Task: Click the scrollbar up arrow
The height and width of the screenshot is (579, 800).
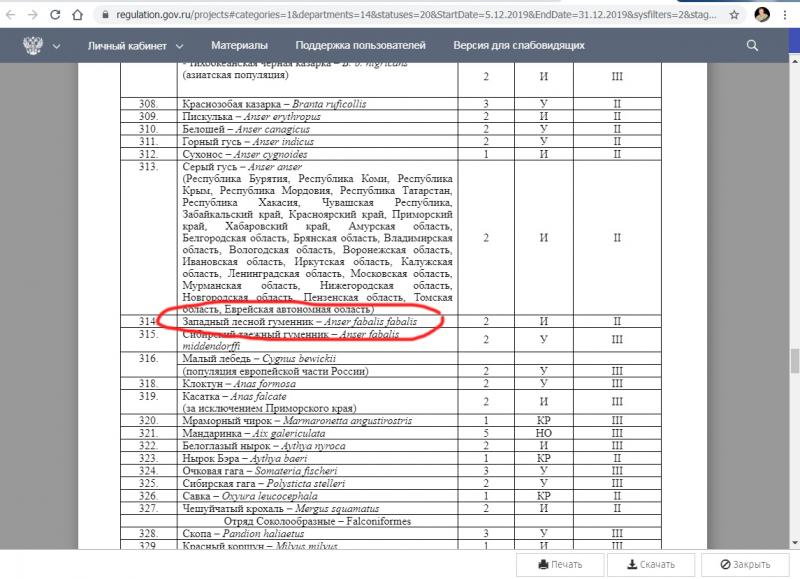Action: 794,61
